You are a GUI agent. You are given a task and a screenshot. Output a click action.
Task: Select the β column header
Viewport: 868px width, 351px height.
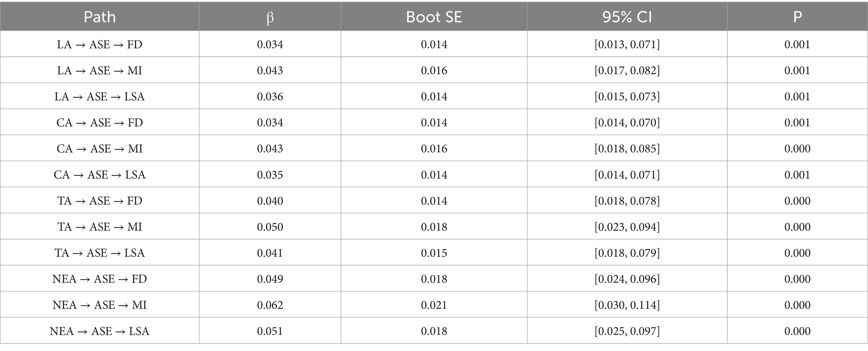click(x=270, y=17)
